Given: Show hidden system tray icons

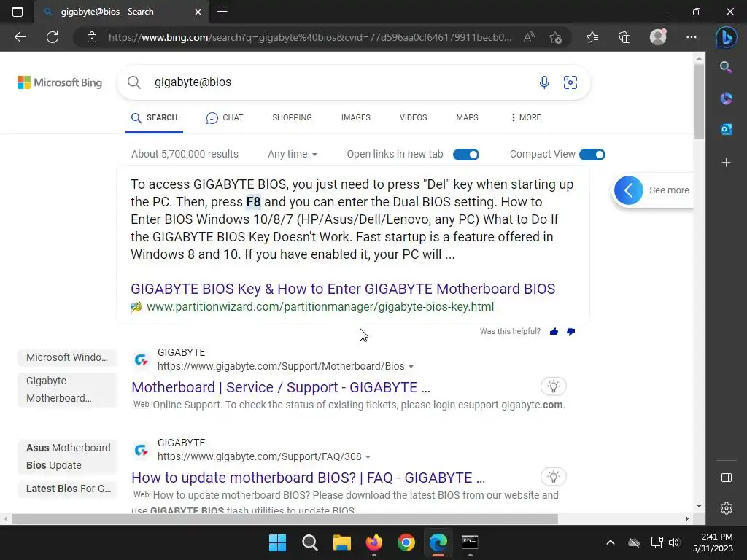Looking at the screenshot, I should click(611, 542).
